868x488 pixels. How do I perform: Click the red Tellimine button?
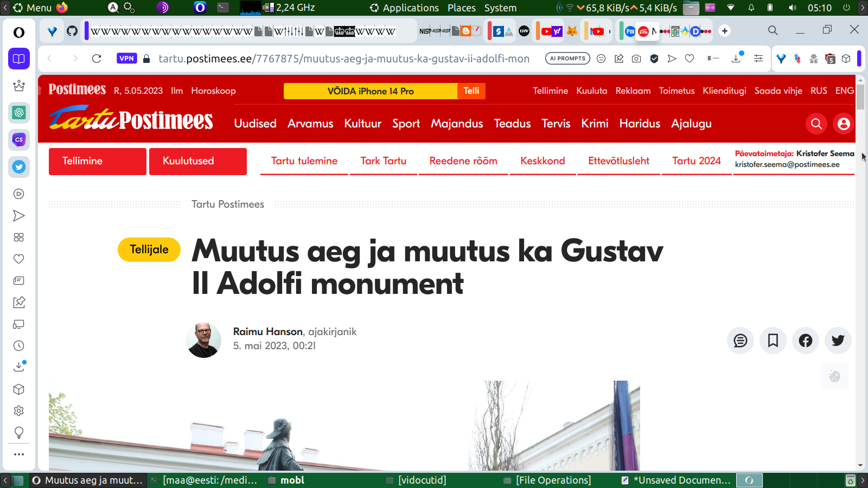98,162
